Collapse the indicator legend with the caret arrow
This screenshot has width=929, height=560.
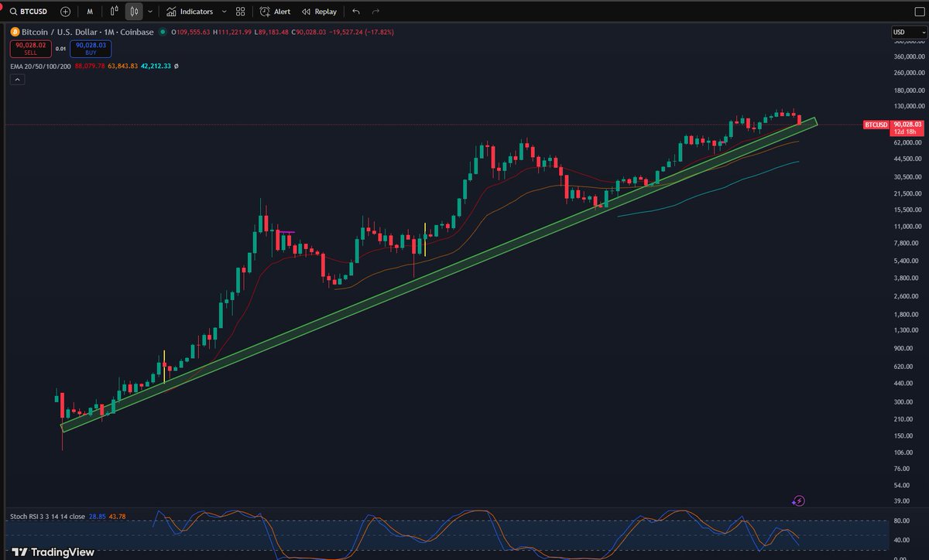17,78
